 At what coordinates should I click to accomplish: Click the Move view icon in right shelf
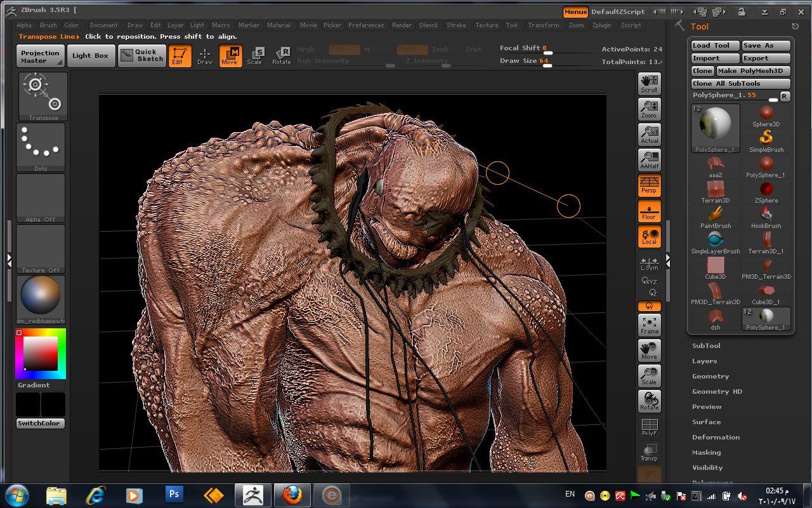pos(649,350)
